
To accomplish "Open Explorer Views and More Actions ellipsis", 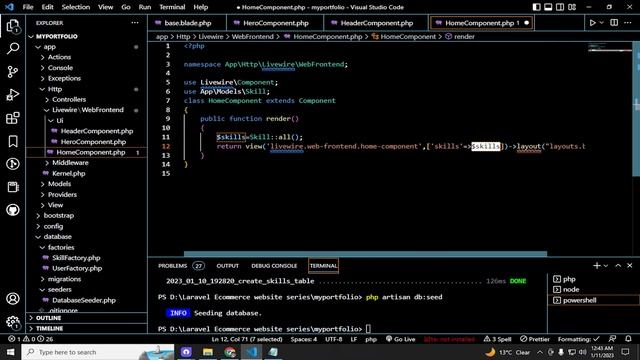I will [x=135, y=23].
